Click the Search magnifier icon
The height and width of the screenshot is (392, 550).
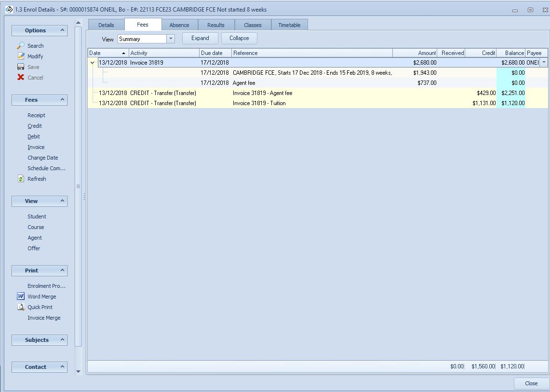point(21,45)
